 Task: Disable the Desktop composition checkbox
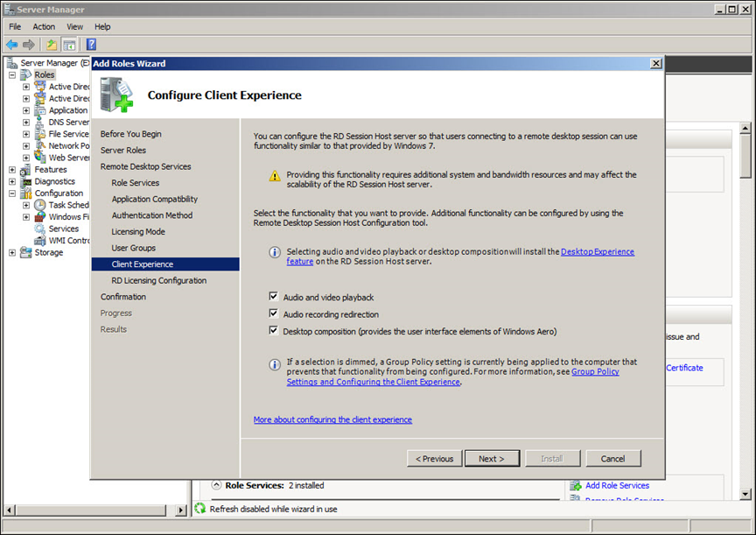coord(274,331)
